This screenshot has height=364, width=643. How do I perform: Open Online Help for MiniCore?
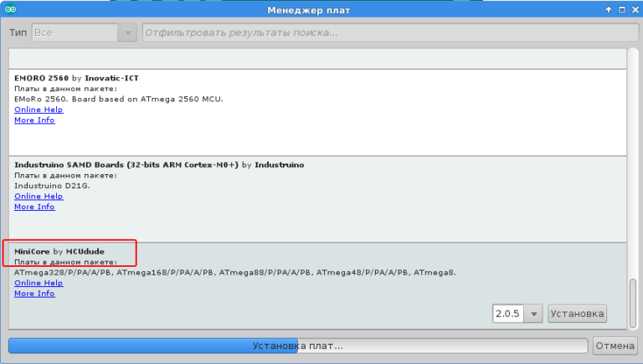[39, 284]
